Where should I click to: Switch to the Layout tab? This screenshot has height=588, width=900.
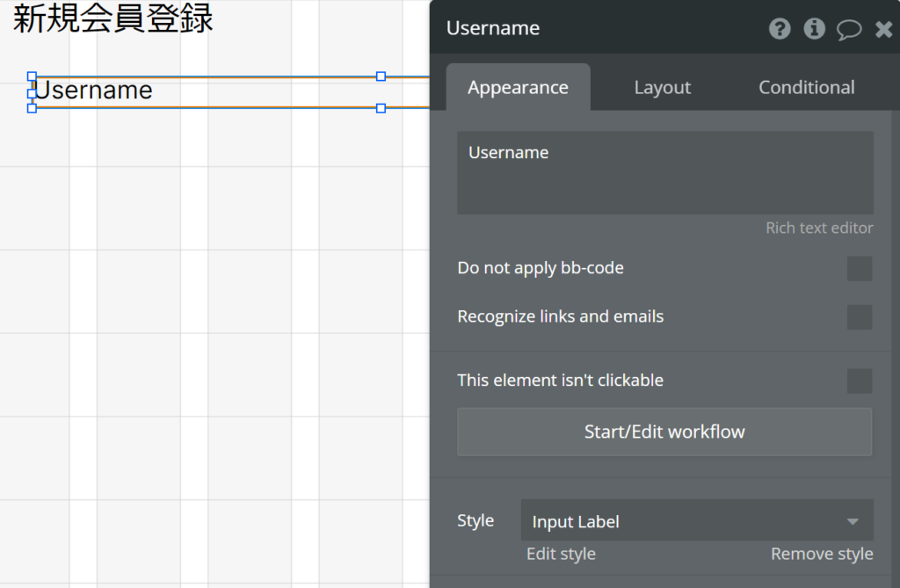coord(663,87)
